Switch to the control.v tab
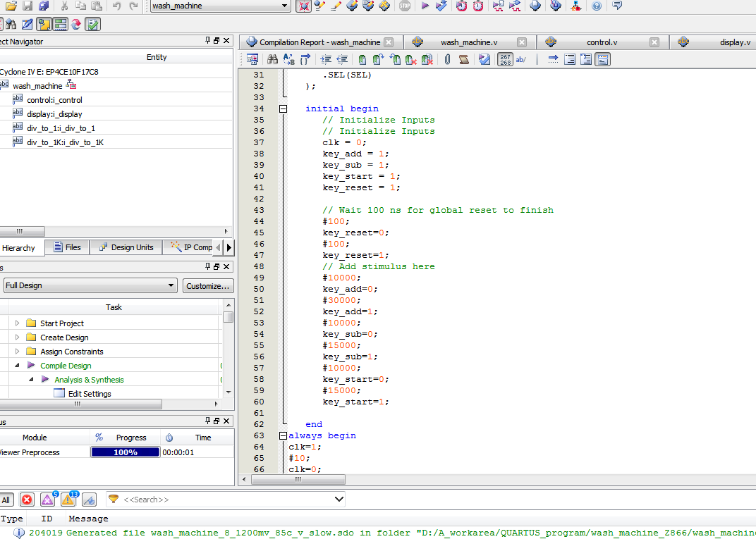The image size is (756, 539). [601, 42]
